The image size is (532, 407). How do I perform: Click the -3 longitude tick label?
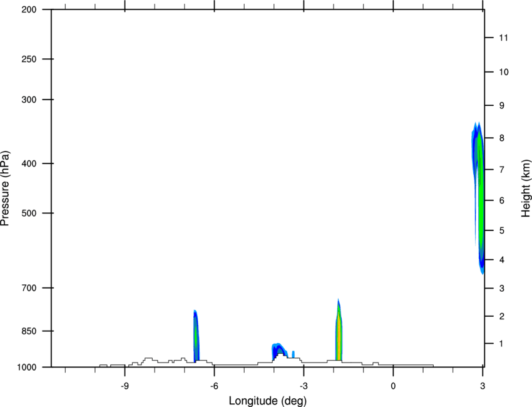[x=304, y=386]
